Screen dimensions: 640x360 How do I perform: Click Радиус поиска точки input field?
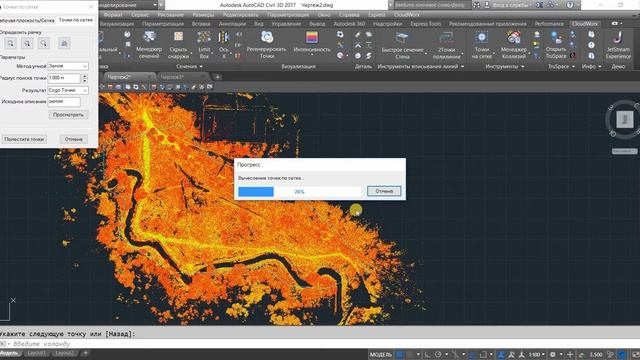(x=64, y=78)
